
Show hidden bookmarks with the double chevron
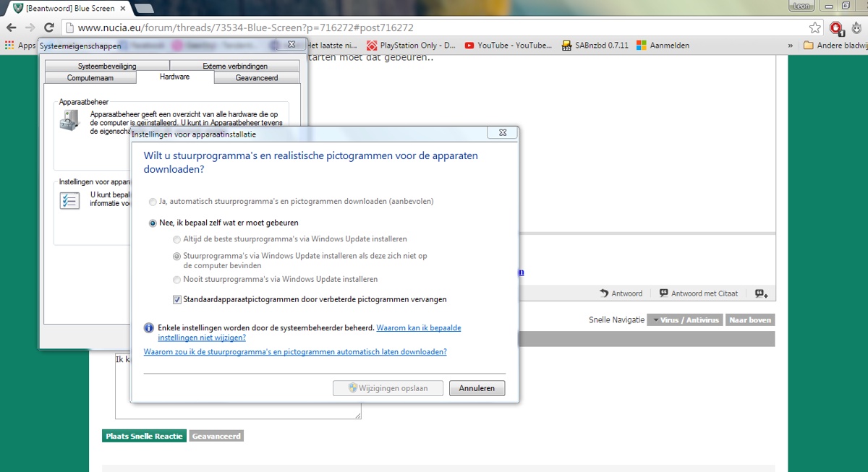791,45
